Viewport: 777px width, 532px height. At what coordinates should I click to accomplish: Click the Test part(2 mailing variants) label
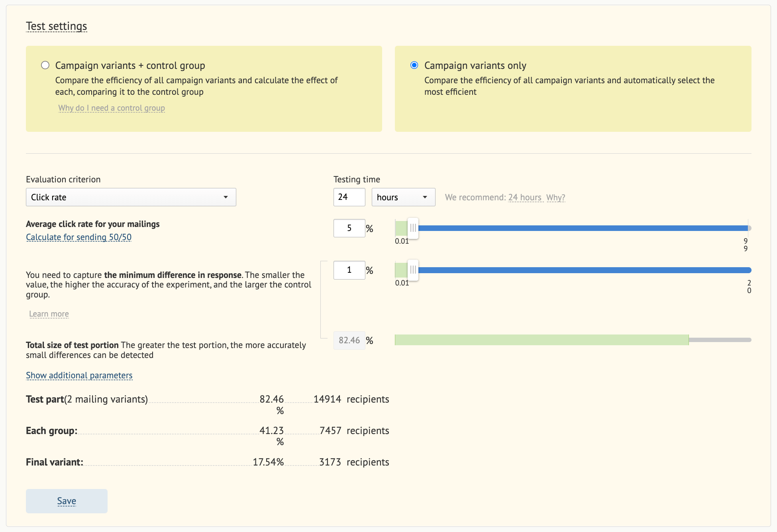[87, 399]
